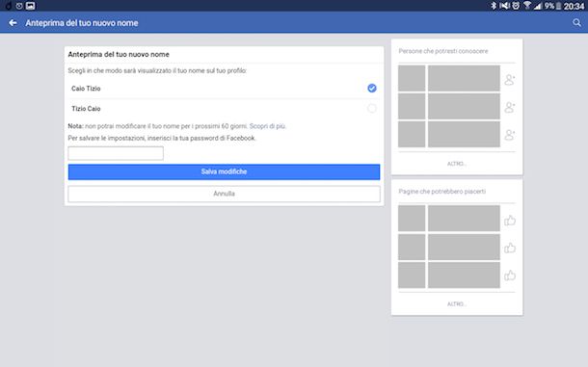
Task: Like the second suggested page
Action: click(x=510, y=248)
